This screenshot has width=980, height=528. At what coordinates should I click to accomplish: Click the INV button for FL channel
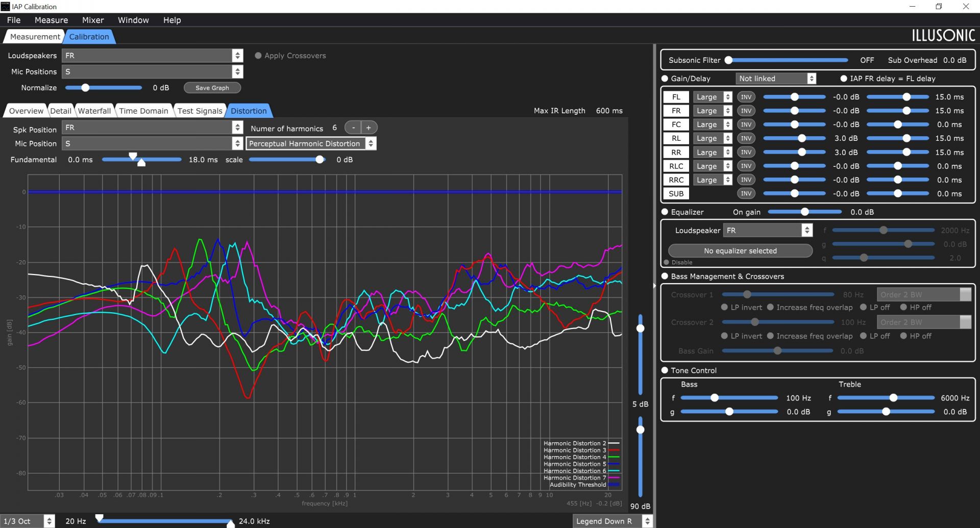pyautogui.click(x=746, y=97)
